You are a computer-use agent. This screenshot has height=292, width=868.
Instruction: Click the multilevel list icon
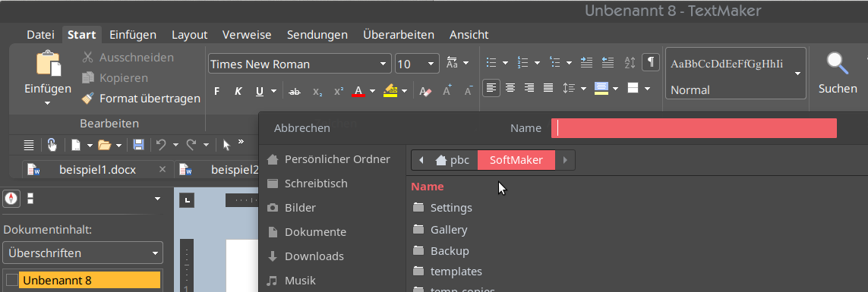[555, 62]
